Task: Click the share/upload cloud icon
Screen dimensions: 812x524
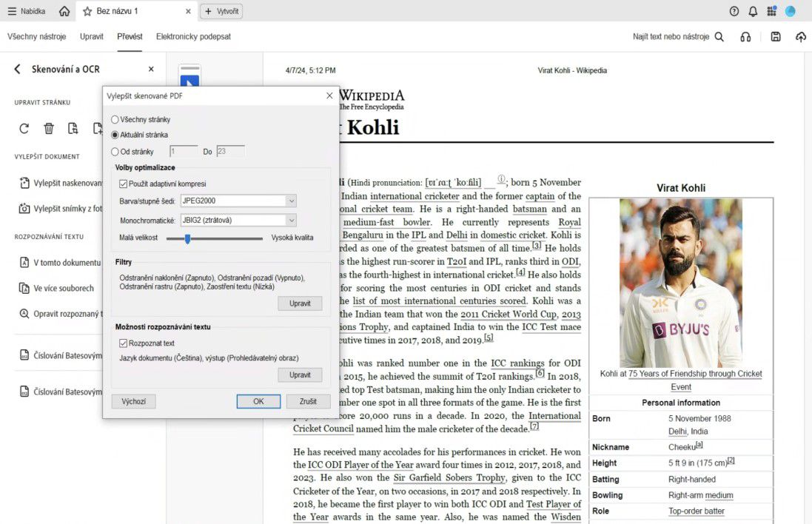Action: click(801, 36)
